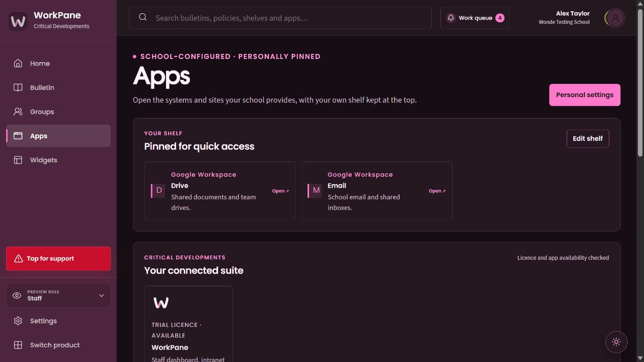Click the WorkPane logo in sidebar header
Viewport: 644px width, 362px height.
click(18, 21)
